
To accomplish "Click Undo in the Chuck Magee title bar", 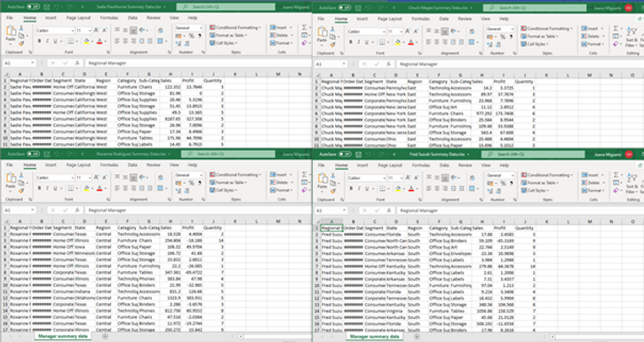I will point(367,7).
